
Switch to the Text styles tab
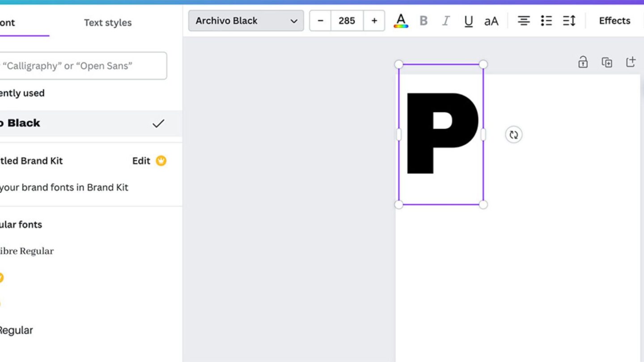[x=108, y=23]
